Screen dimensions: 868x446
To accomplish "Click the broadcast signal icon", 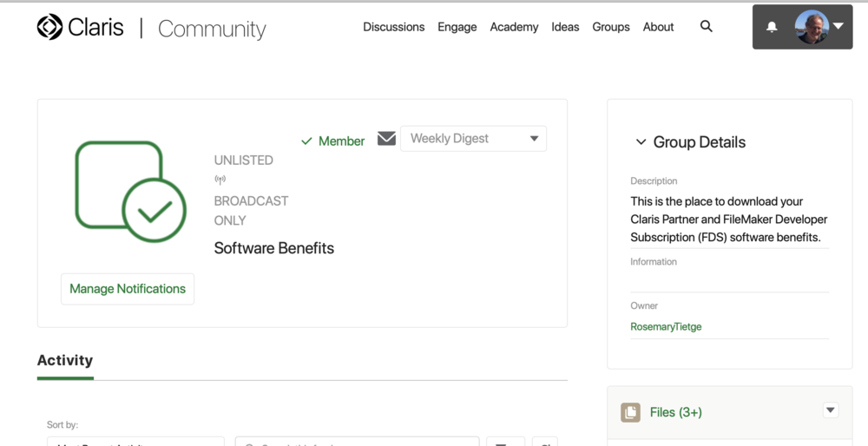I will pos(220,180).
